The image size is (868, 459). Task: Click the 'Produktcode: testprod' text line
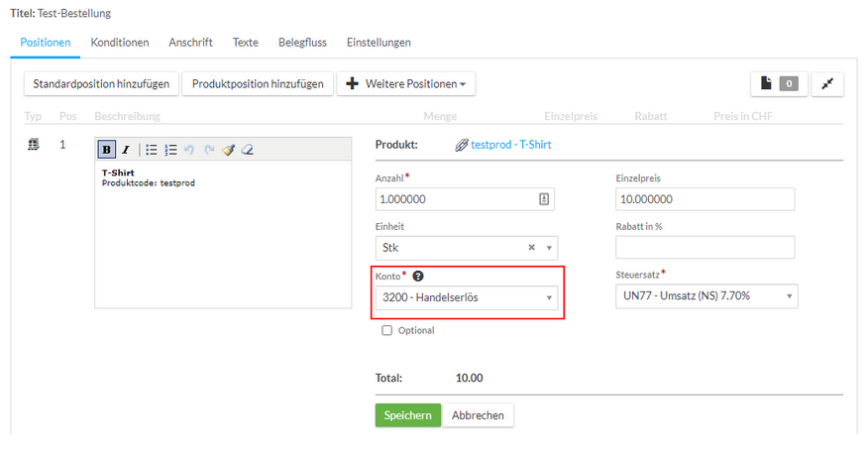coord(149,183)
